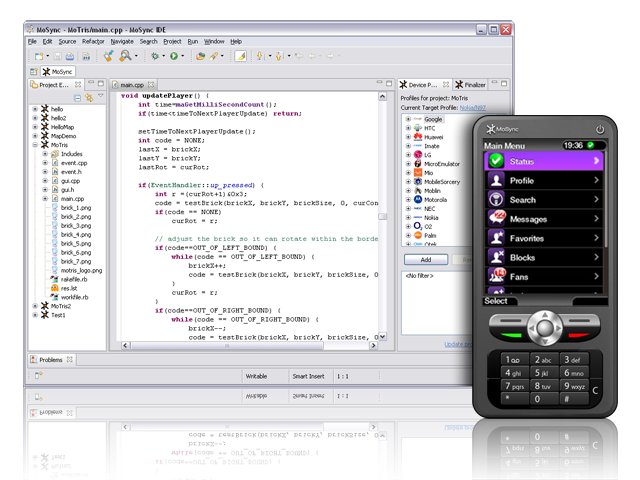Open the Project menu
This screenshot has height=480, width=640.
(172, 42)
